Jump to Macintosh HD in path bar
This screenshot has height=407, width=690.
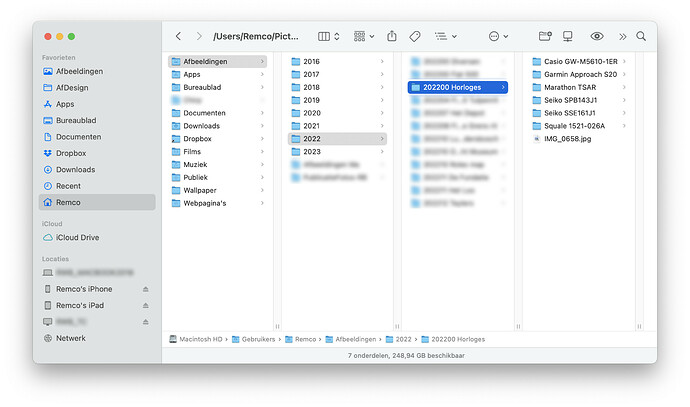coord(196,339)
